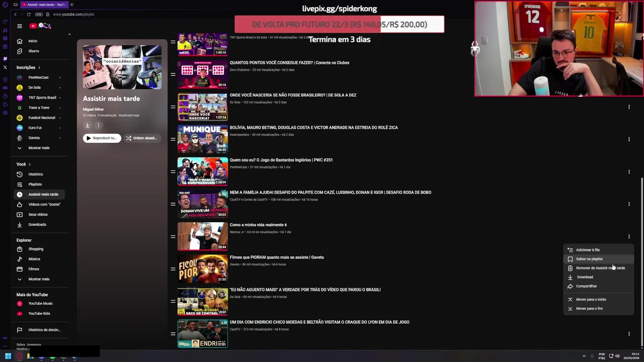Open three-dot menu for 'Quem sou eu?' video
The height and width of the screenshot is (362, 644).
coord(629,171)
